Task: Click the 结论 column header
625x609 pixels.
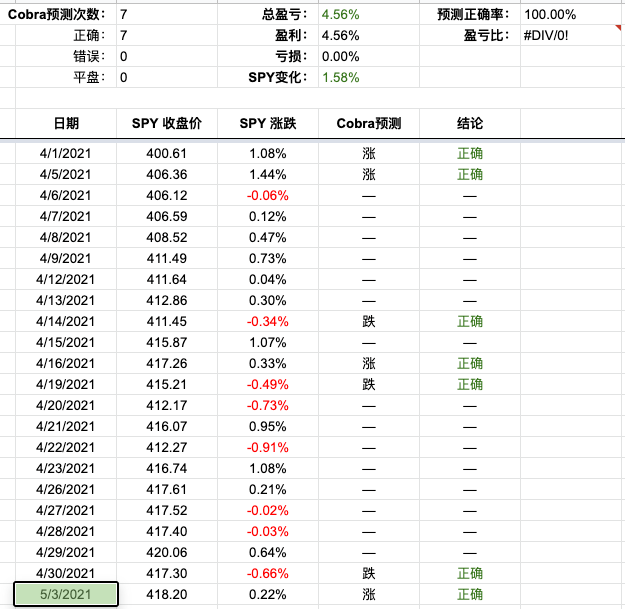Action: pyautogui.click(x=469, y=123)
